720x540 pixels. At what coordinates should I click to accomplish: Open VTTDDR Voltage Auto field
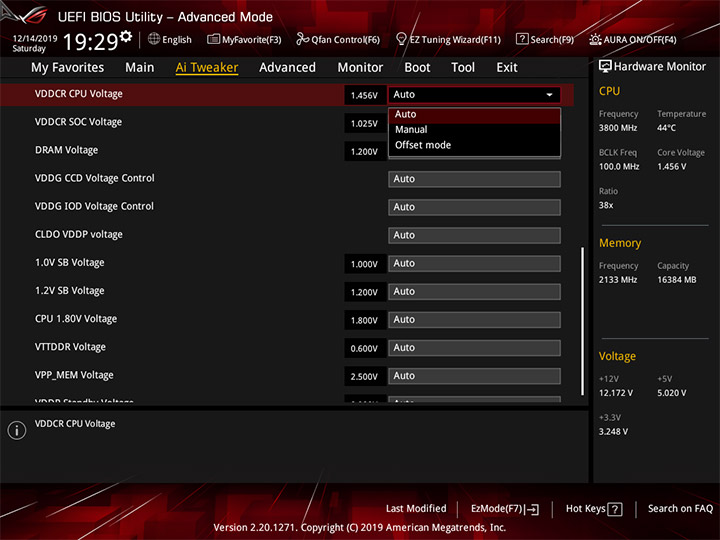coord(474,348)
